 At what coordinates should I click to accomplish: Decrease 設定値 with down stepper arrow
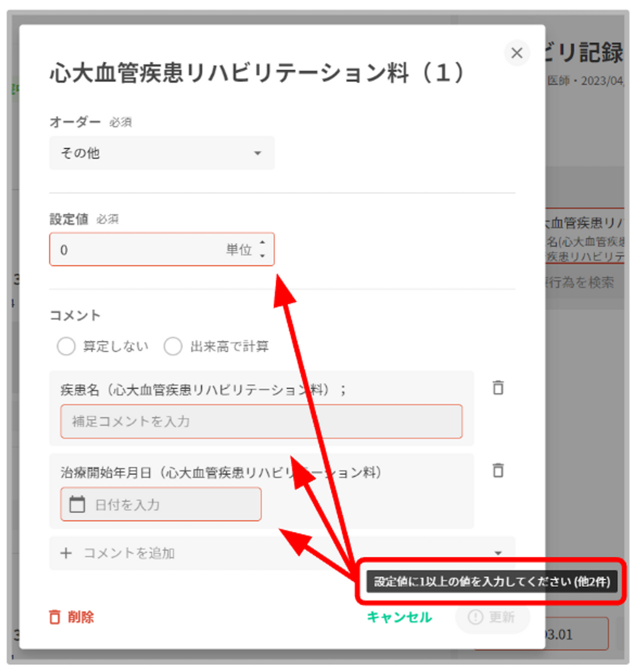(x=262, y=256)
